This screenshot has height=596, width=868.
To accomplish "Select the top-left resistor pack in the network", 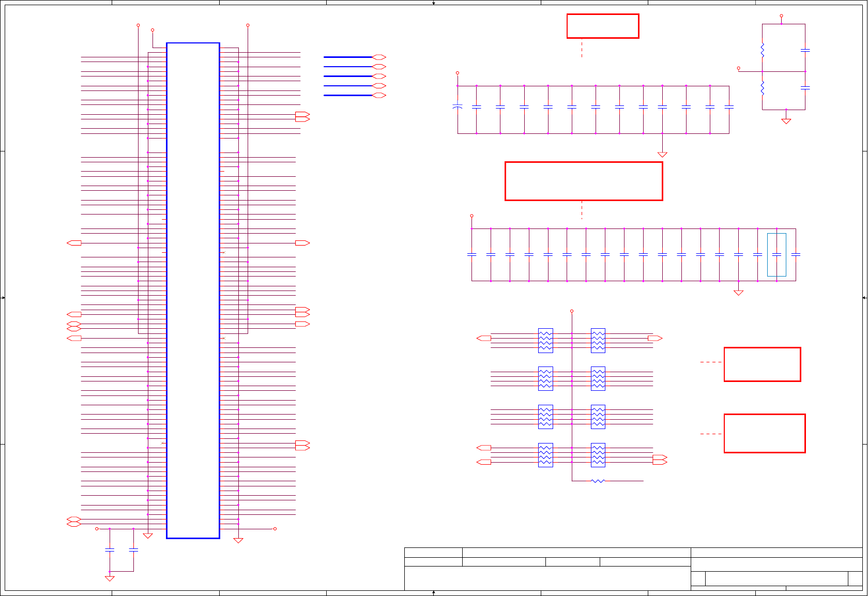I will (545, 341).
